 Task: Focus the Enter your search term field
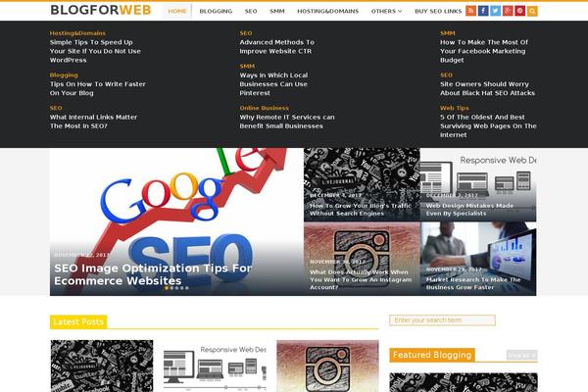tap(443, 320)
